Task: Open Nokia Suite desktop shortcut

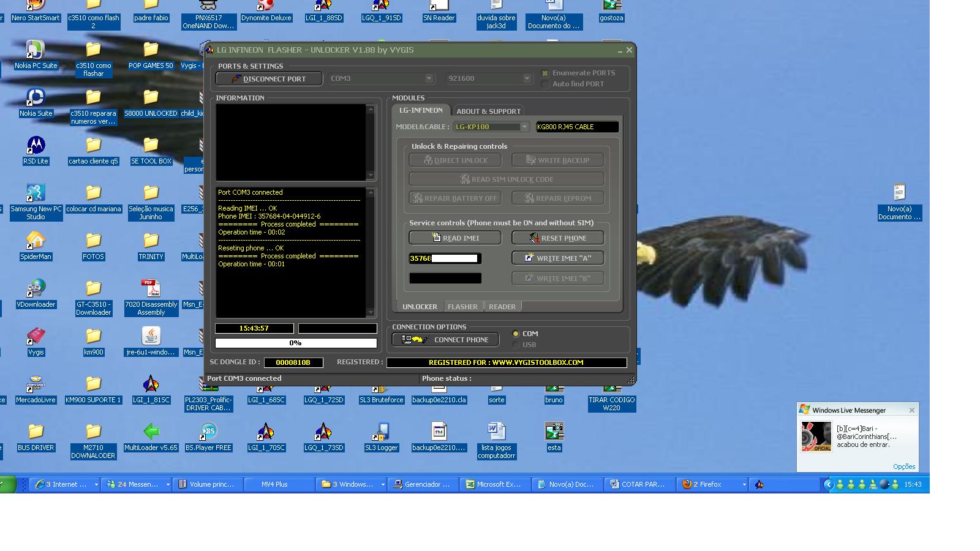Action: (x=36, y=98)
